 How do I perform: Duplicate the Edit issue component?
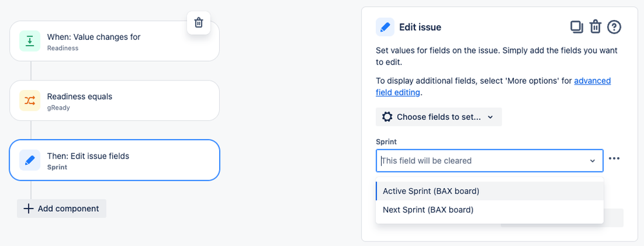tap(577, 28)
